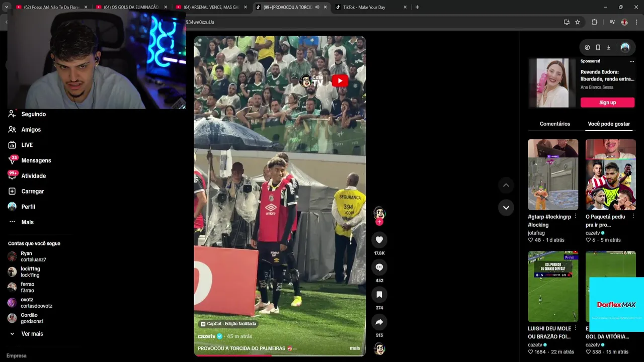Open options for the O Paquetá pediu video

click(633, 217)
